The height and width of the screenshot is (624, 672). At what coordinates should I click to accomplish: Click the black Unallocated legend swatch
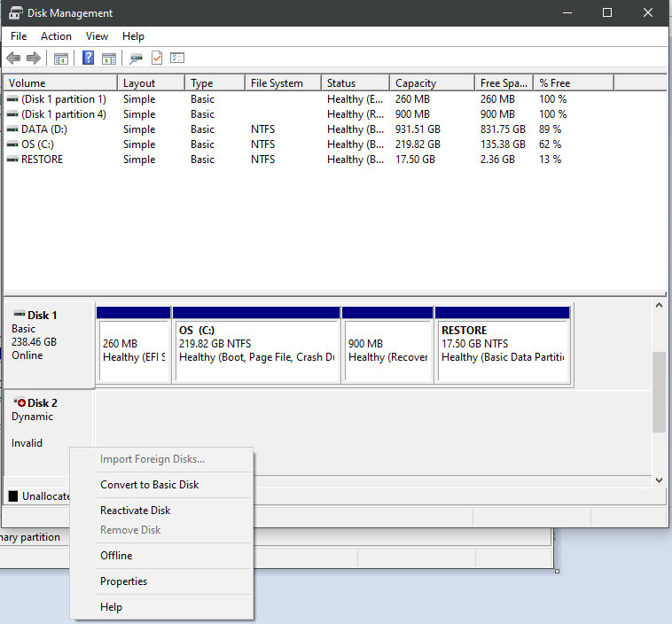coord(13,495)
